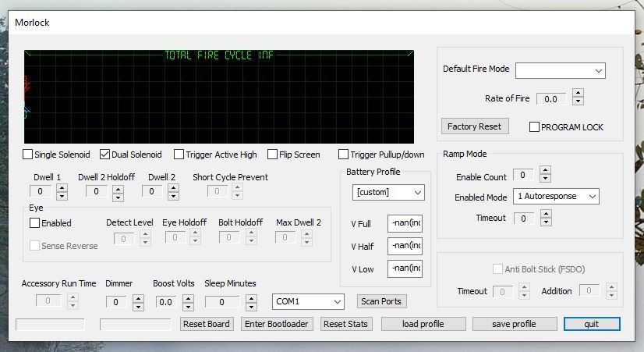Click the Reset Board button
The height and width of the screenshot is (352, 644).
[x=207, y=324]
